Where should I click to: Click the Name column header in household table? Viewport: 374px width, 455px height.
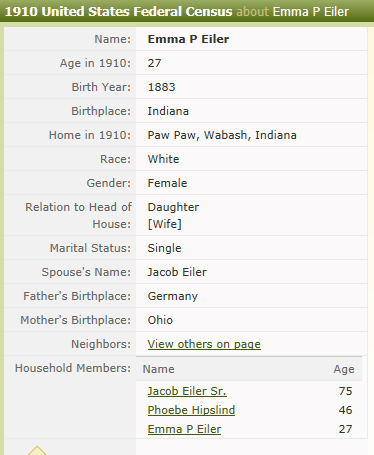159,369
